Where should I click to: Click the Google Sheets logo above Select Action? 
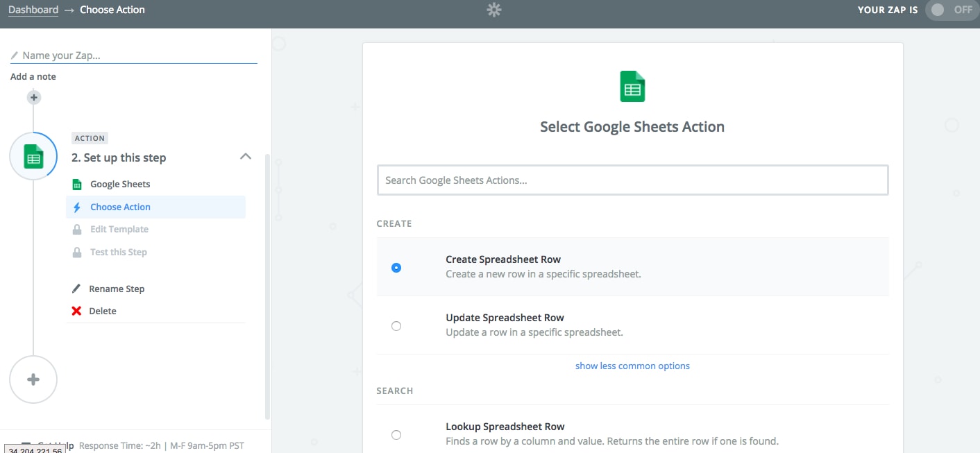point(632,87)
